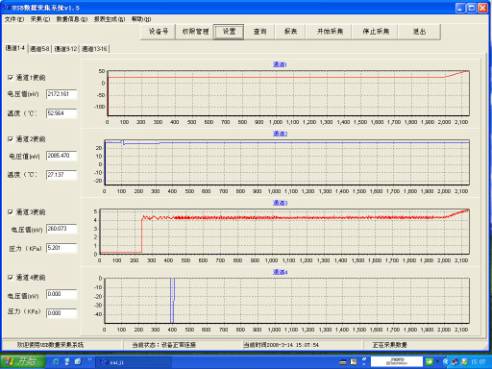Viewport: 492px width, 369px height.
Task: Click the 通道1 chart title link
Action: [x=280, y=64]
